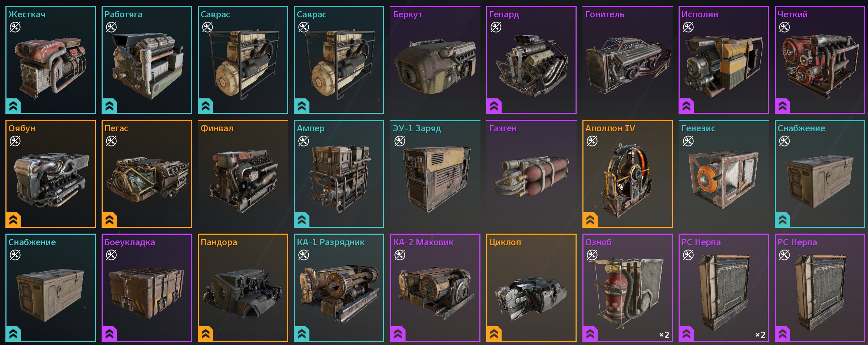Click the x2 quantity on Озноб card

(664, 335)
